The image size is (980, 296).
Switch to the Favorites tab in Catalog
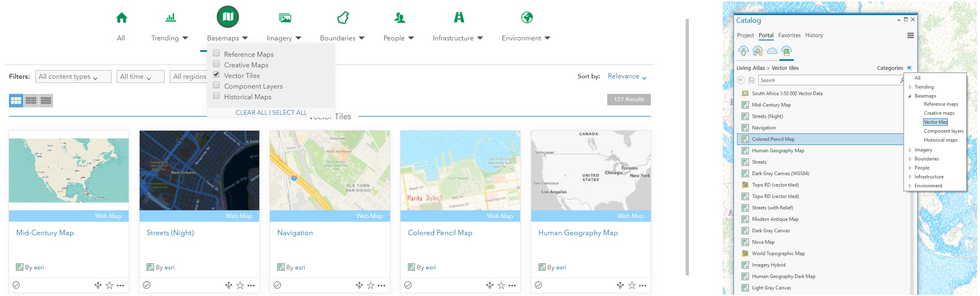(x=789, y=36)
